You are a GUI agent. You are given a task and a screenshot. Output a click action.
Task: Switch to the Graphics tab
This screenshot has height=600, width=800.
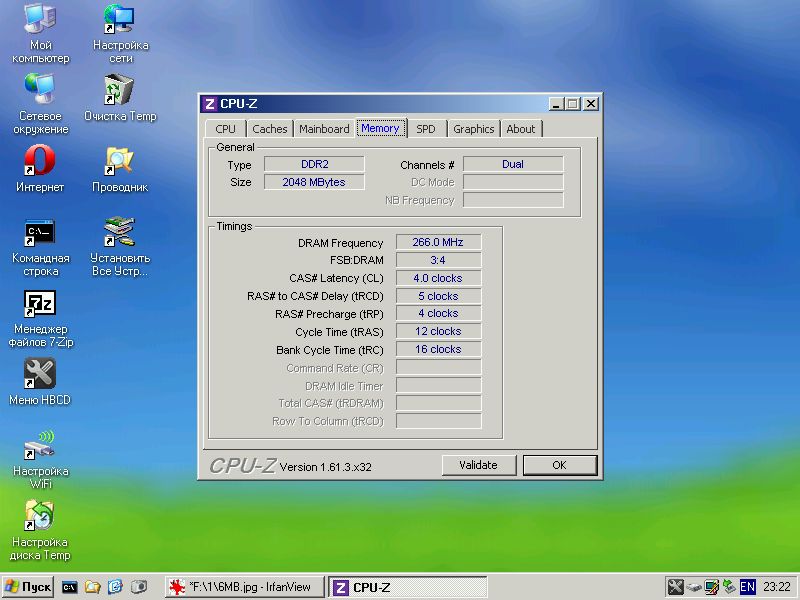click(474, 129)
